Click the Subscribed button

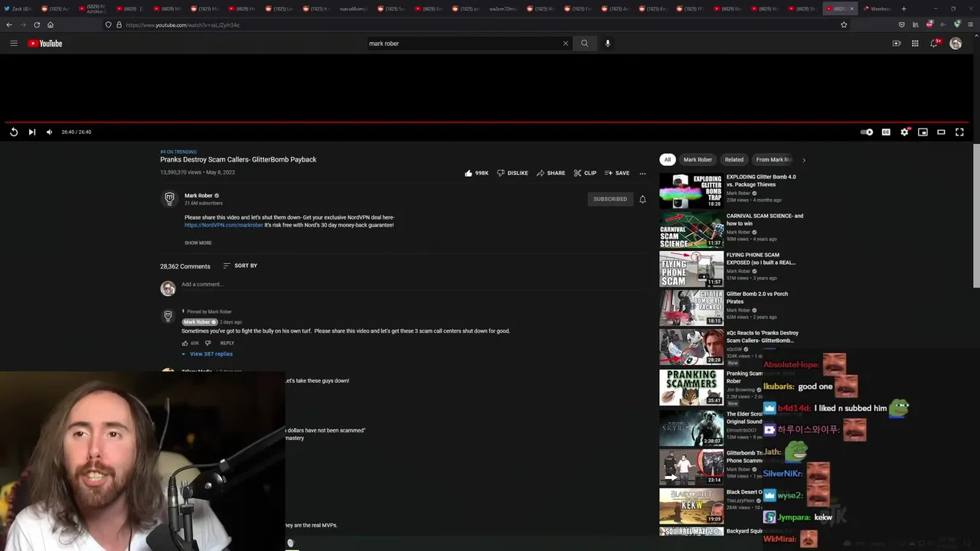(610, 199)
